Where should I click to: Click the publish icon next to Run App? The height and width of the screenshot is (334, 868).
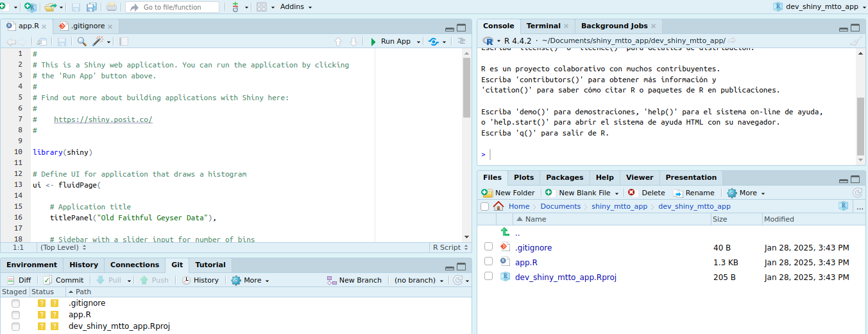tap(434, 41)
